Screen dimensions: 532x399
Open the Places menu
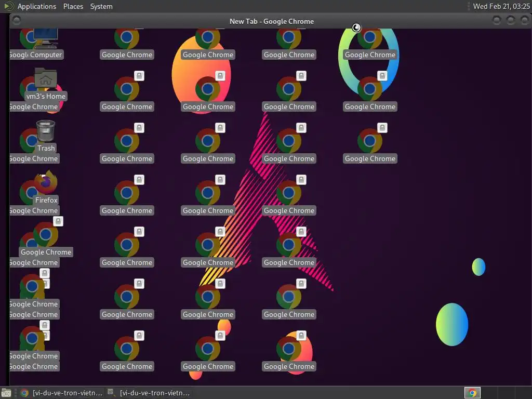73,6
